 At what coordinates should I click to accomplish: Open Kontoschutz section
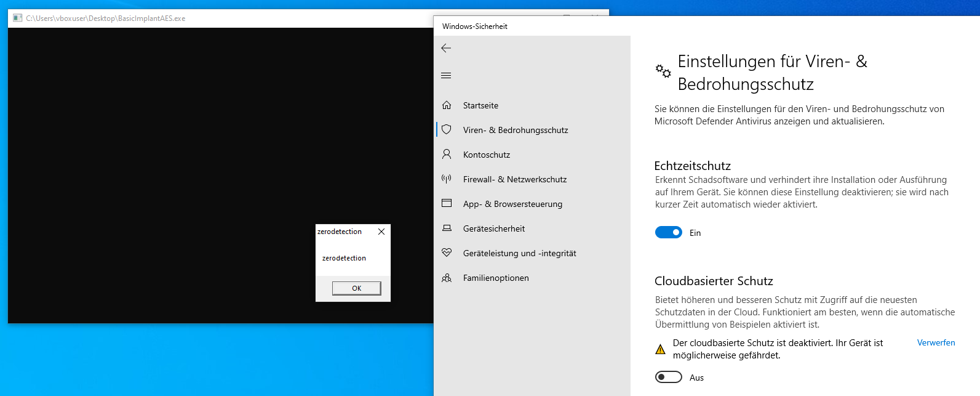click(x=532, y=155)
